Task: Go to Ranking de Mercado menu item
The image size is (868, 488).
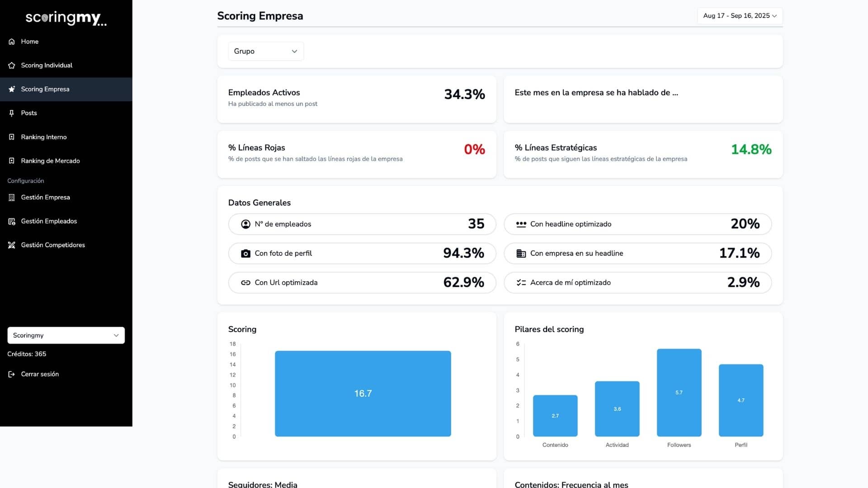Action: [50, 161]
